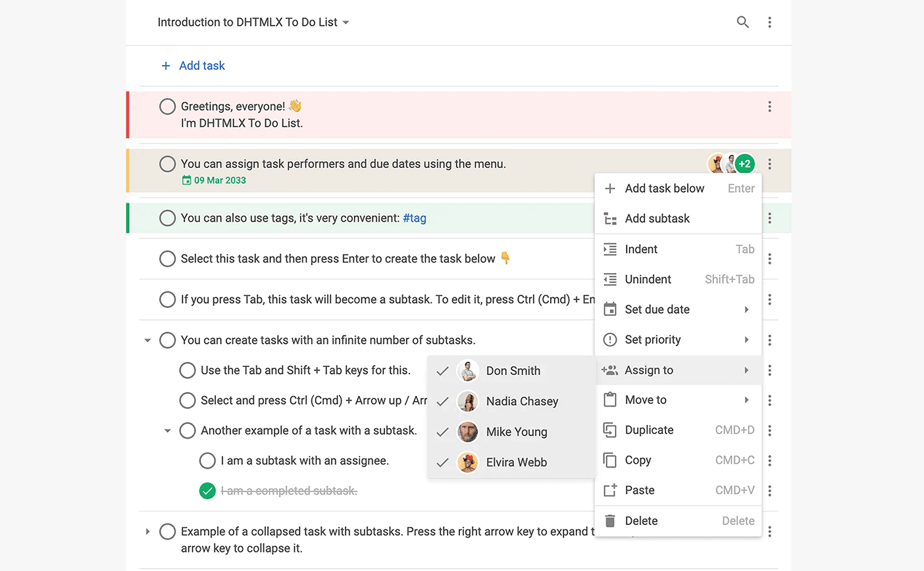
Task: Click the text I'm DHTMLX To Do List.
Action: click(242, 123)
